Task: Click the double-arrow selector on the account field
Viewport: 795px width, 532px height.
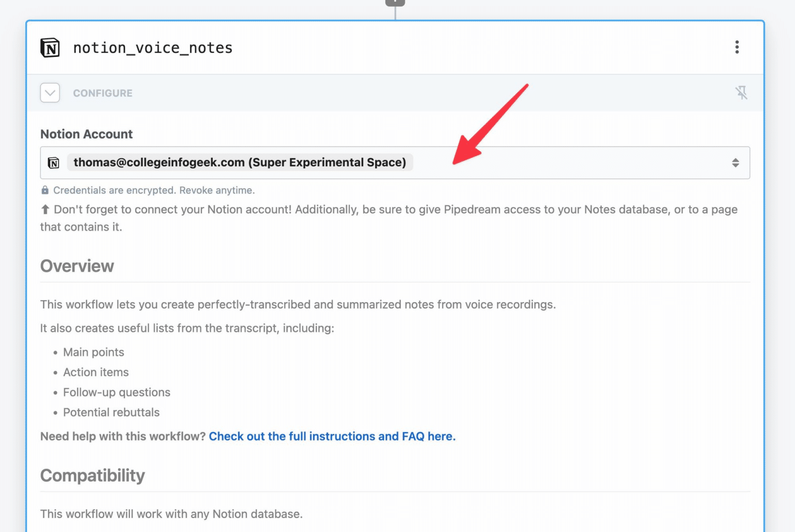Action: [x=737, y=162]
